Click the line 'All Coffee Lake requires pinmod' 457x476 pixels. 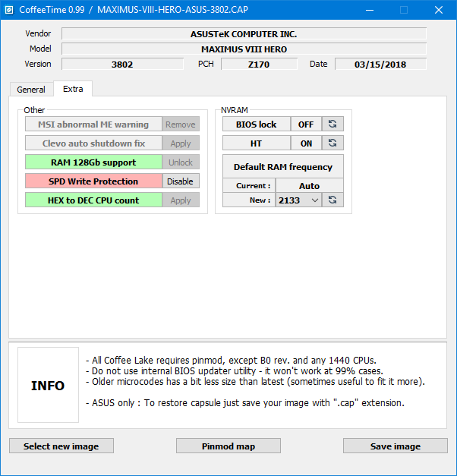pos(231,361)
